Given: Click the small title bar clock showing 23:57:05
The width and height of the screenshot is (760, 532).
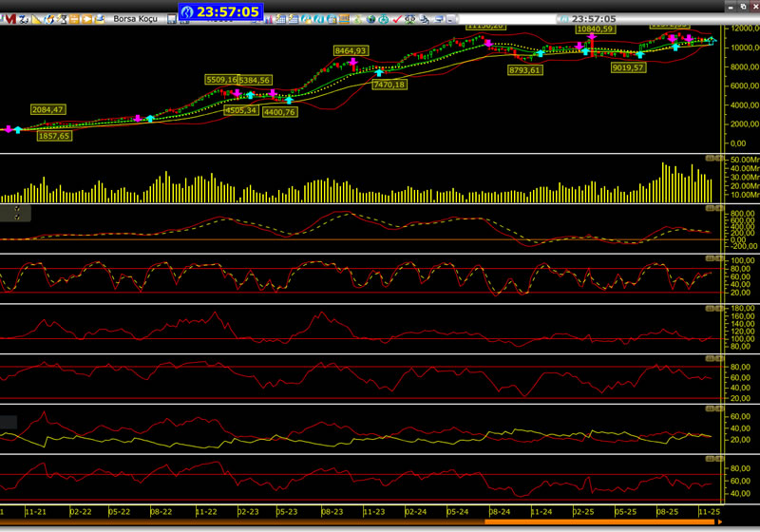Looking at the screenshot, I should tap(586, 19).
